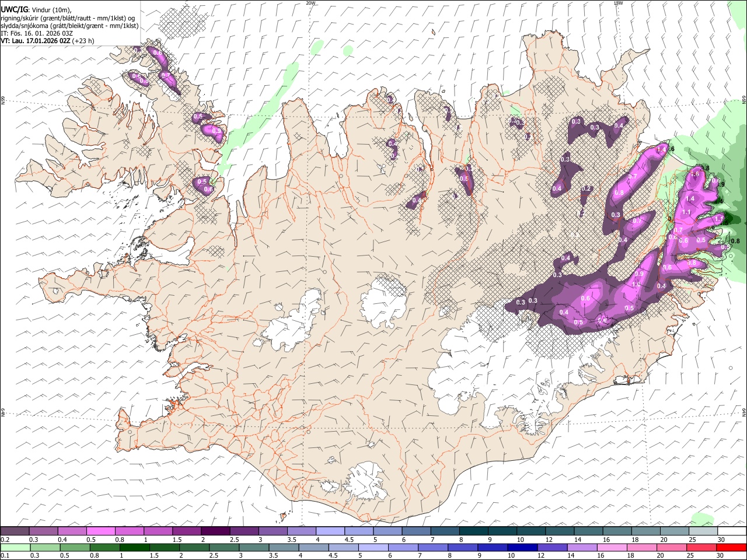Screen dimensions: 747x560
Task: Pick the blue-scale swatch between 7 and 8
Action: (433, 547)
